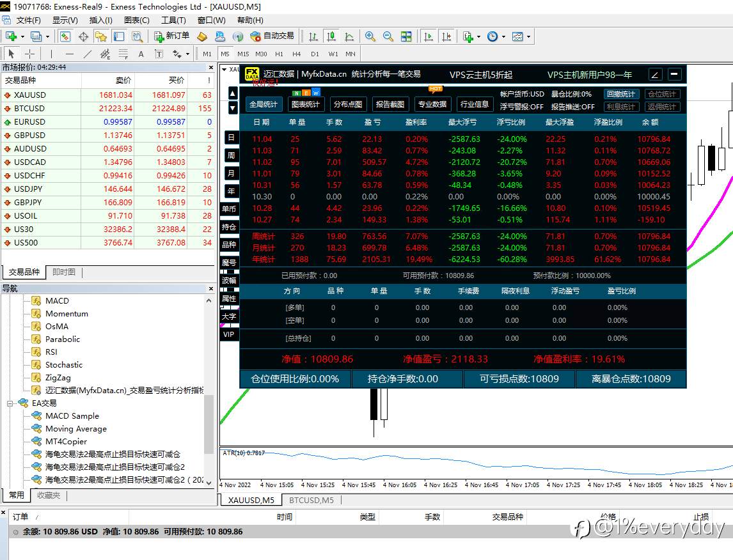Open the periods clock dropdown arrow
This screenshot has width=733, height=560.
pos(503,36)
